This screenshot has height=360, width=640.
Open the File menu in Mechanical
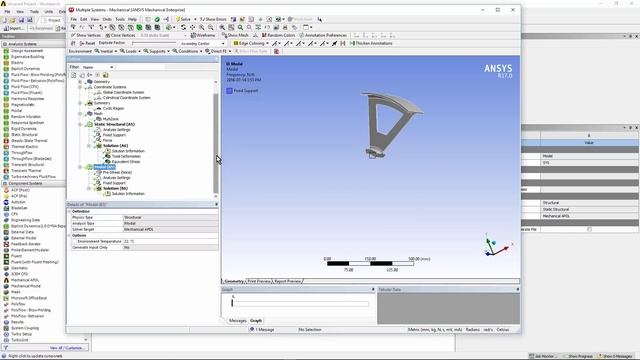[x=73, y=19]
